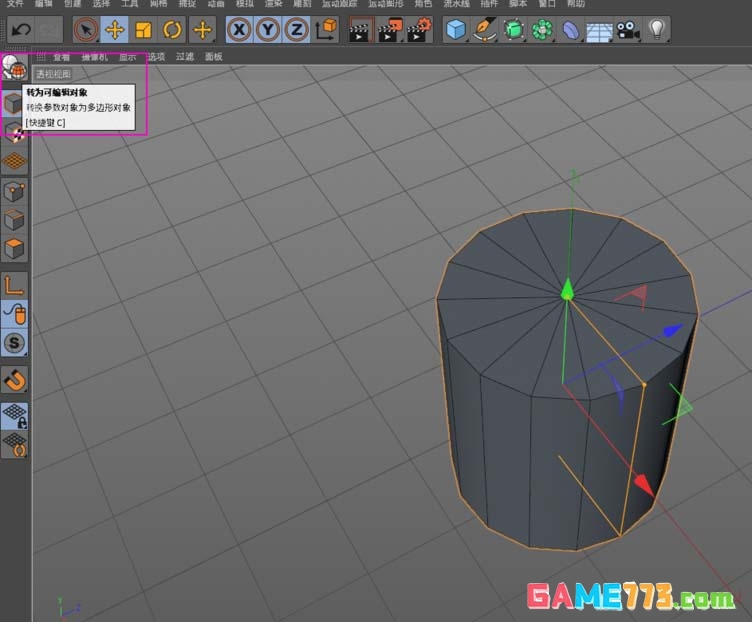Screen dimensions: 752x622
Task: Open the viewport 查看 menu
Action: point(61,57)
